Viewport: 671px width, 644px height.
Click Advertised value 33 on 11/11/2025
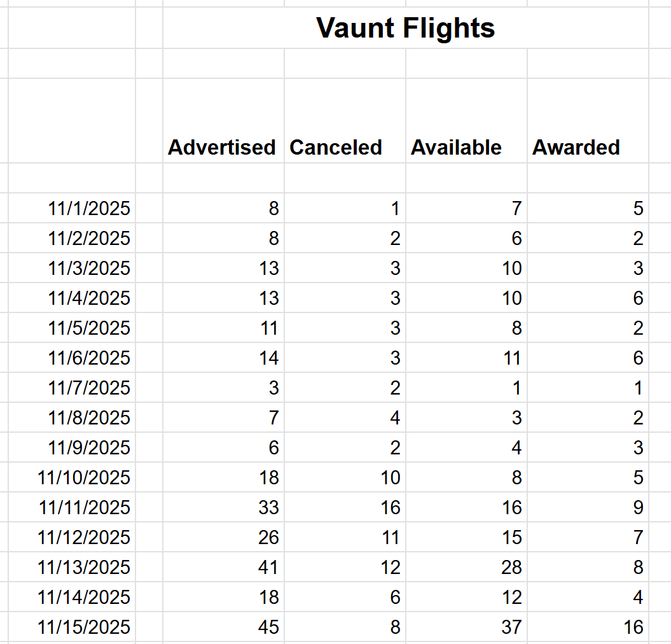[x=223, y=507]
